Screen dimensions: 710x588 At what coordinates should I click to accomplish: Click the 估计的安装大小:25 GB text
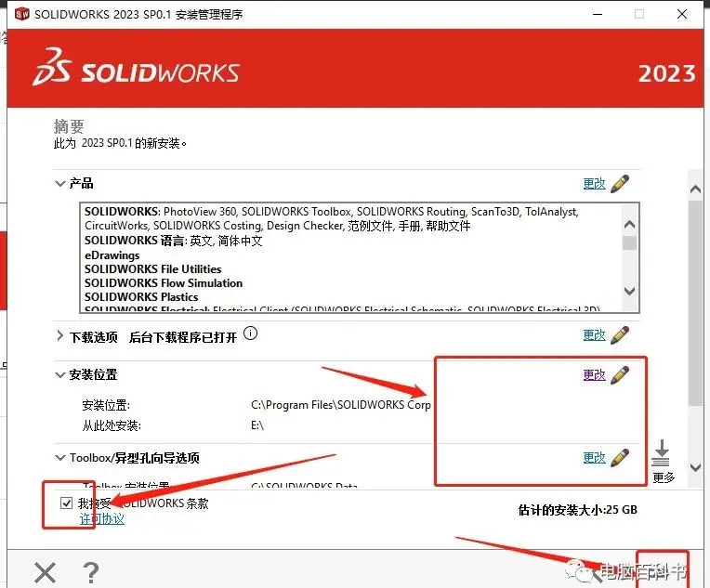tap(578, 510)
